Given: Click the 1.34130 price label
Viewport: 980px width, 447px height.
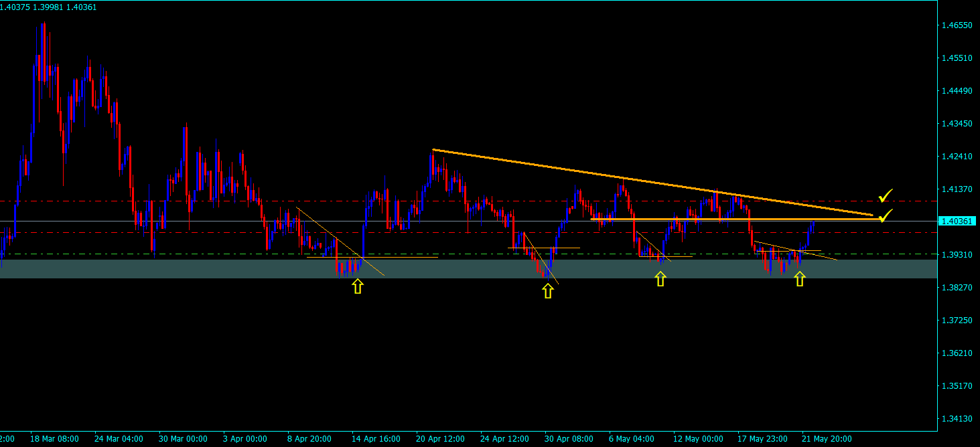Looking at the screenshot, I should click(957, 419).
